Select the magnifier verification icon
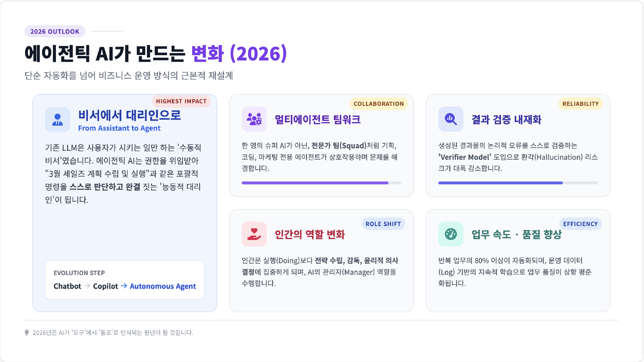 click(451, 119)
